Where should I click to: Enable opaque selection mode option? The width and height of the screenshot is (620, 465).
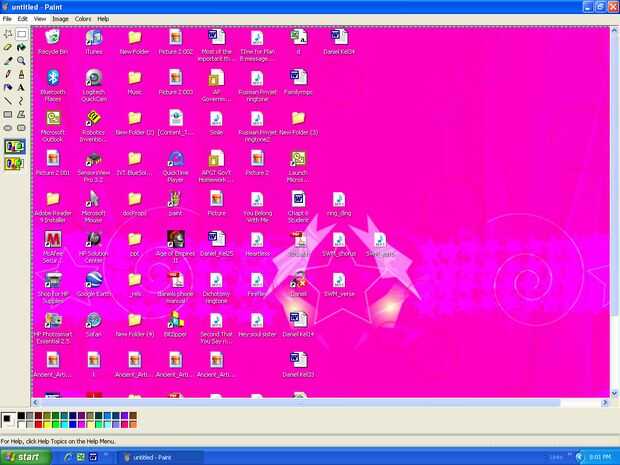[x=15, y=146]
